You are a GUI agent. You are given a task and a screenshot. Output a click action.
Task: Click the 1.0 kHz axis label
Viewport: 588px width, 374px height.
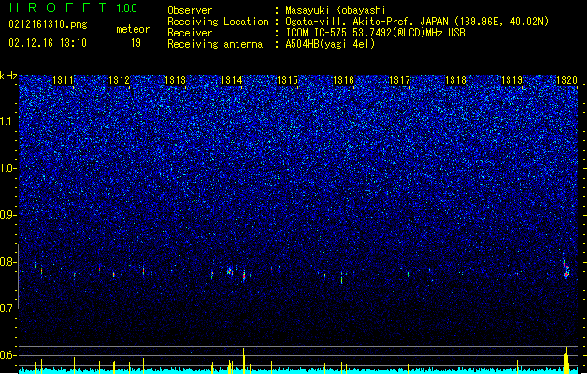click(x=8, y=168)
